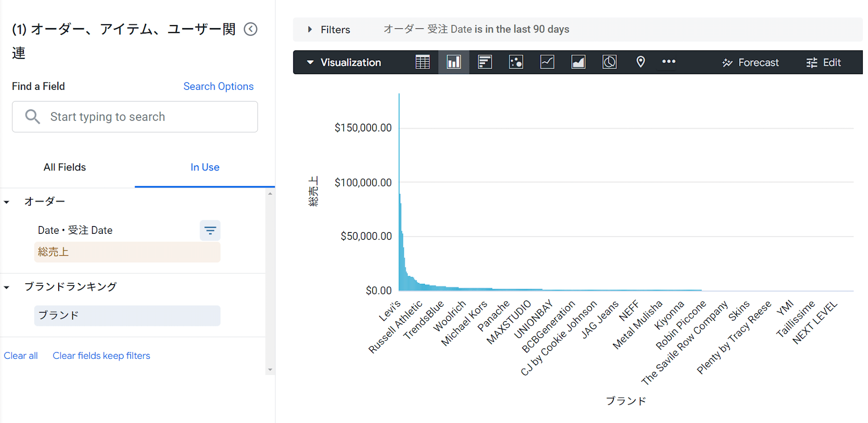Click the BCBGeneration axis label

[x=548, y=327]
